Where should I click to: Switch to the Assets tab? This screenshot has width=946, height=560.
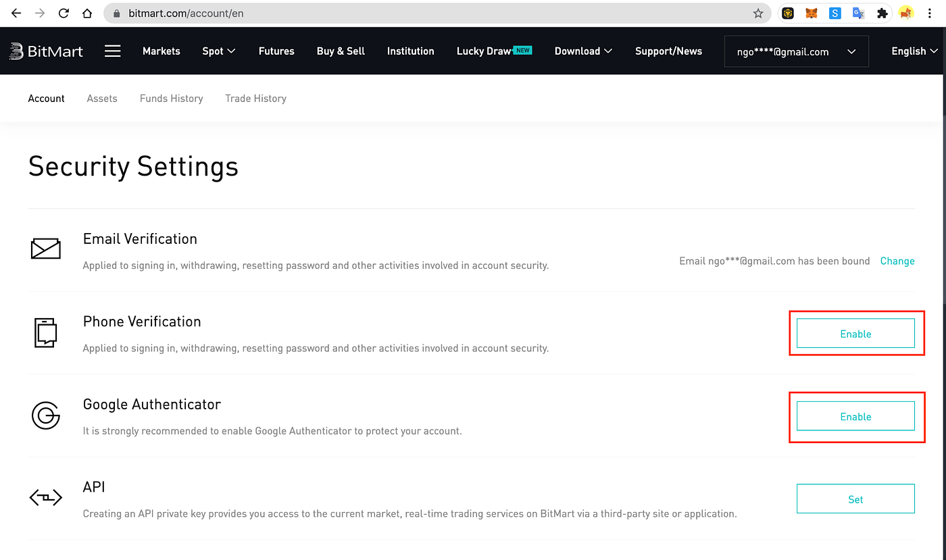click(x=102, y=98)
